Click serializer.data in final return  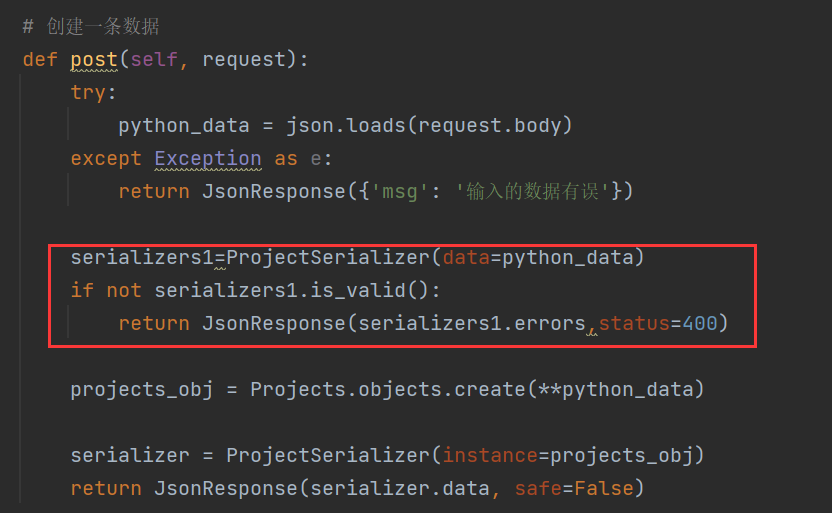click(400, 489)
